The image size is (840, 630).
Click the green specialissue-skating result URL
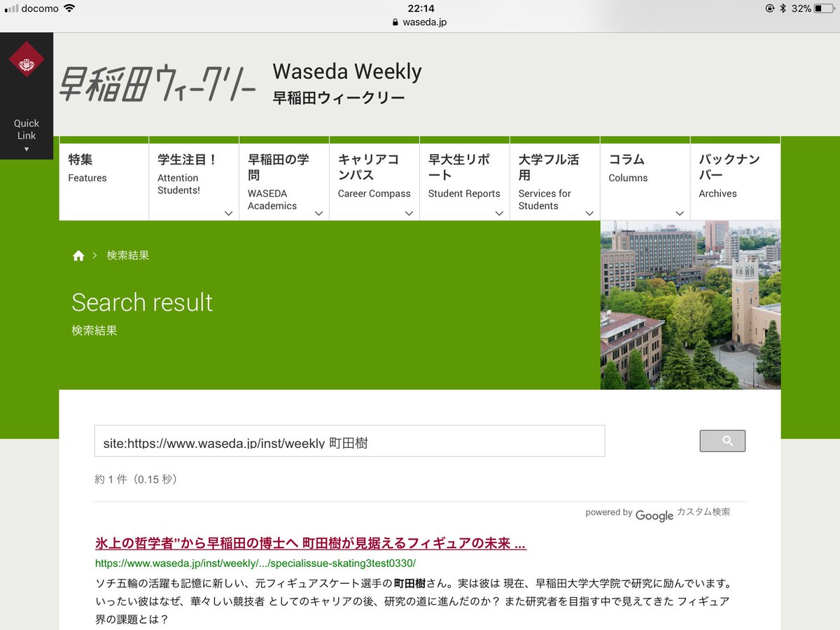[x=255, y=563]
